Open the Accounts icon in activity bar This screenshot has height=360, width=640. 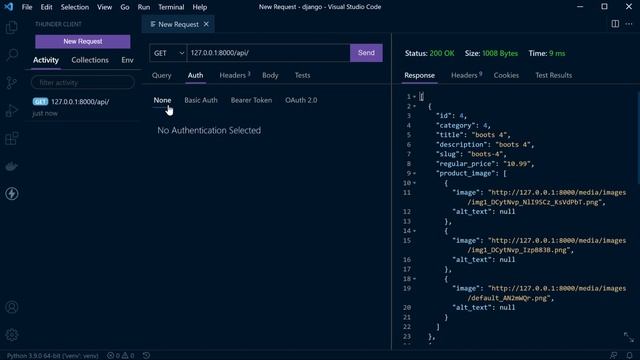12,307
